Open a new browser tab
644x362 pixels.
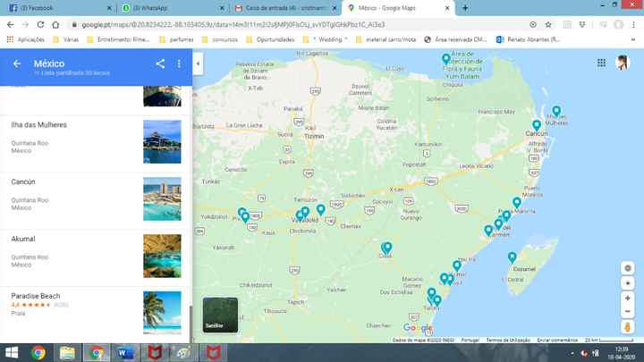pos(465,8)
